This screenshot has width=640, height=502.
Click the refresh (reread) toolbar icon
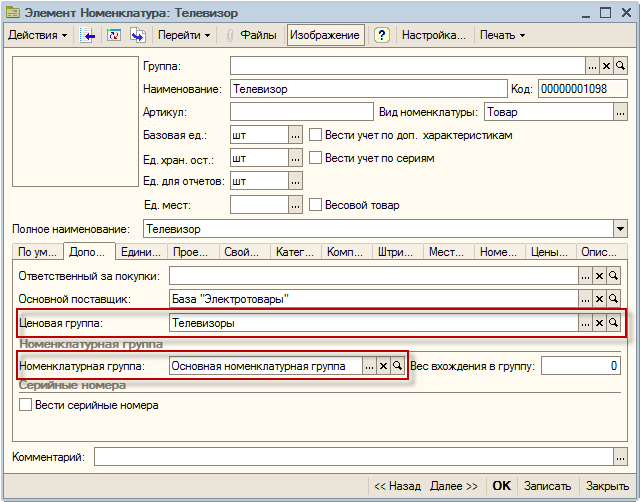[114, 35]
